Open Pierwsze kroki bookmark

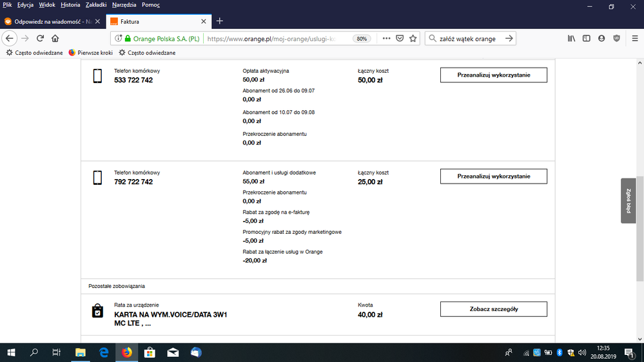click(x=90, y=53)
